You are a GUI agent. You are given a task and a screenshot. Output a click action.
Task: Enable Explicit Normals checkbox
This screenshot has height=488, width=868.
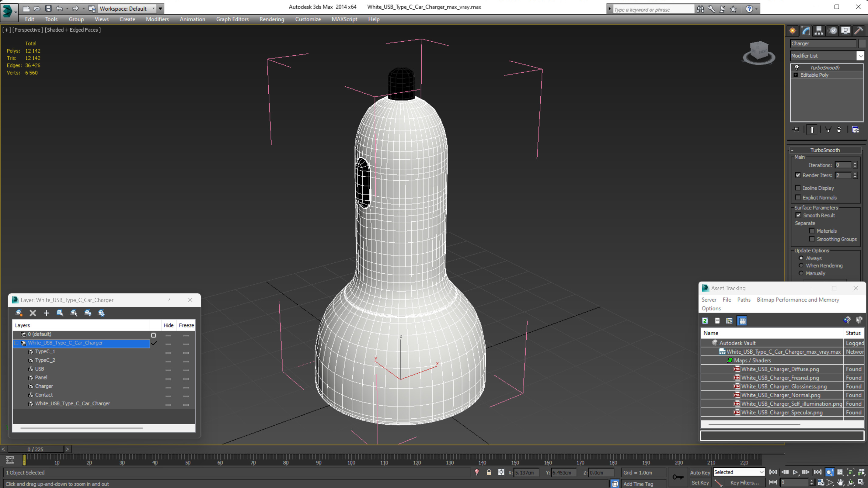(x=798, y=197)
